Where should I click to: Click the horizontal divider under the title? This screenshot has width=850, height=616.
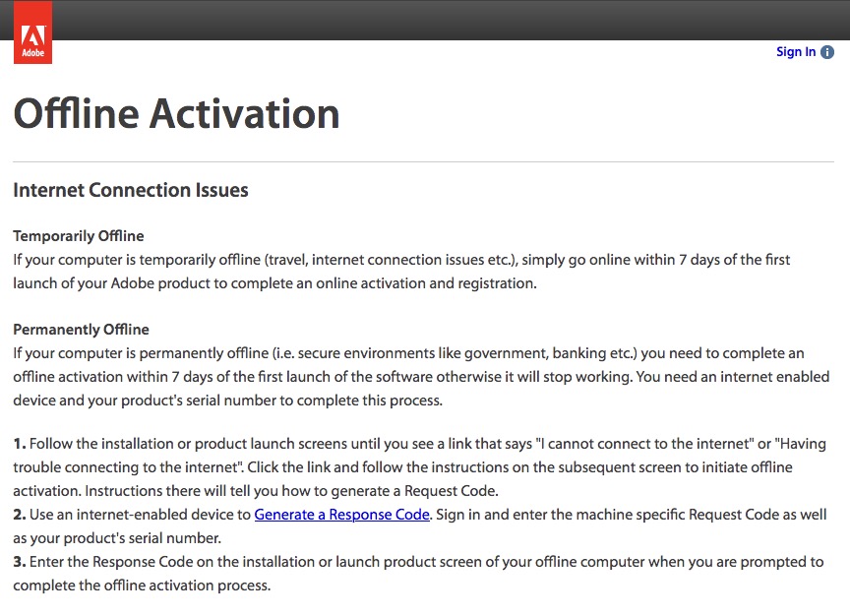[423, 161]
